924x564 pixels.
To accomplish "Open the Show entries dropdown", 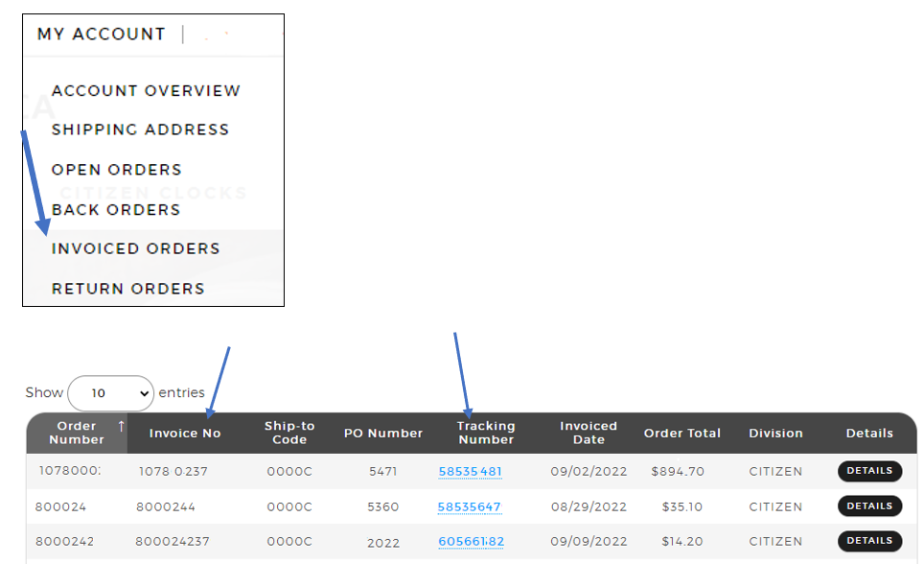I will point(110,393).
